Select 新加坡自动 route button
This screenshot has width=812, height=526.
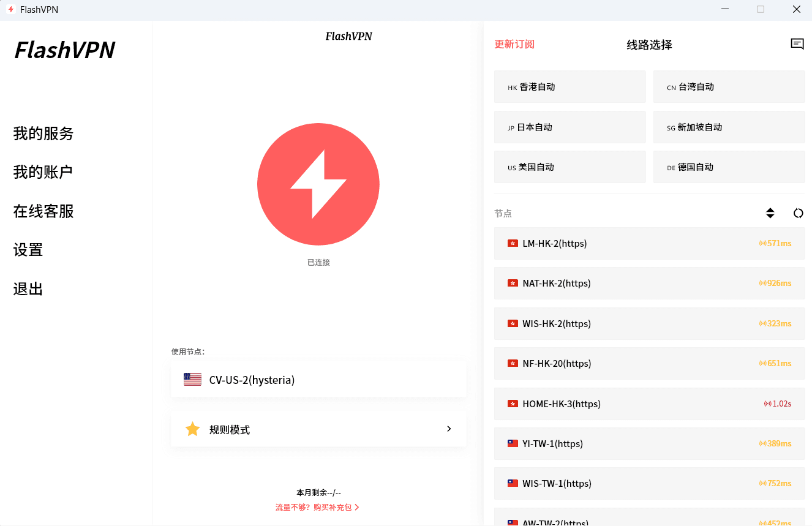click(729, 127)
